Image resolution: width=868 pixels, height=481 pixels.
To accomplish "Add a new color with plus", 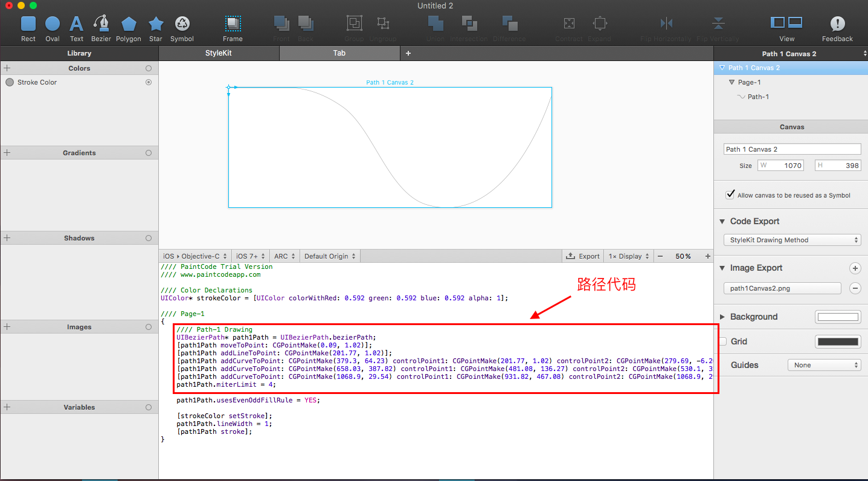I will coord(7,68).
